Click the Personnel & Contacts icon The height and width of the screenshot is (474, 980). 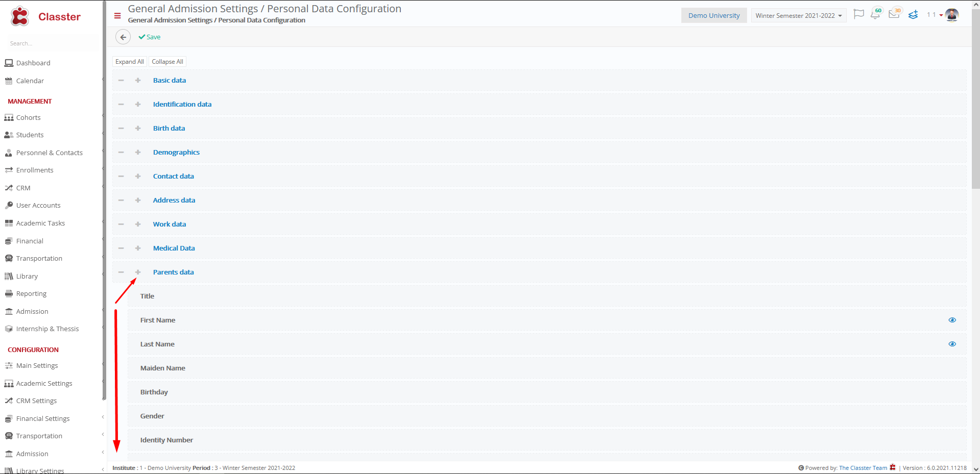point(9,153)
